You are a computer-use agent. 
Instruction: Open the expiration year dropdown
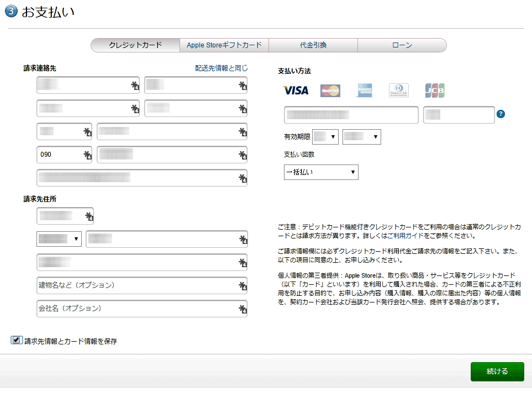tap(361, 136)
